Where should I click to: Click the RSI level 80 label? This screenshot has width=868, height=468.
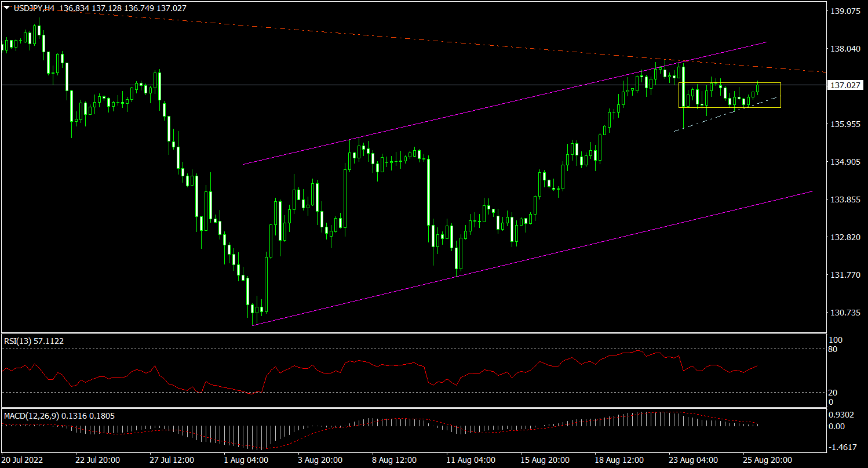[x=833, y=349]
